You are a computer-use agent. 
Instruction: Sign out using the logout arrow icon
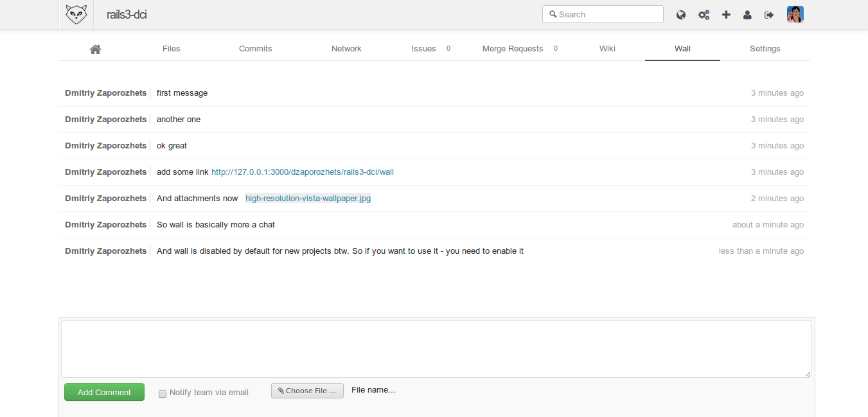[x=768, y=13]
